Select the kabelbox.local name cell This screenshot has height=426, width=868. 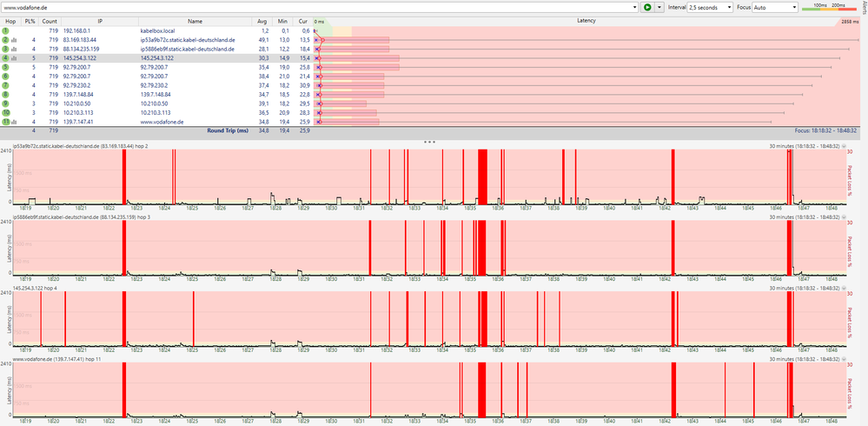pos(156,31)
